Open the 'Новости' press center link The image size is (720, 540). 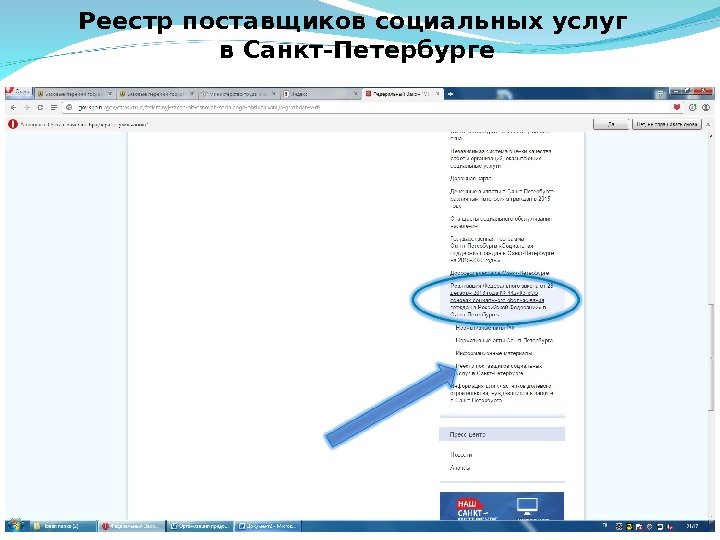tap(461, 455)
